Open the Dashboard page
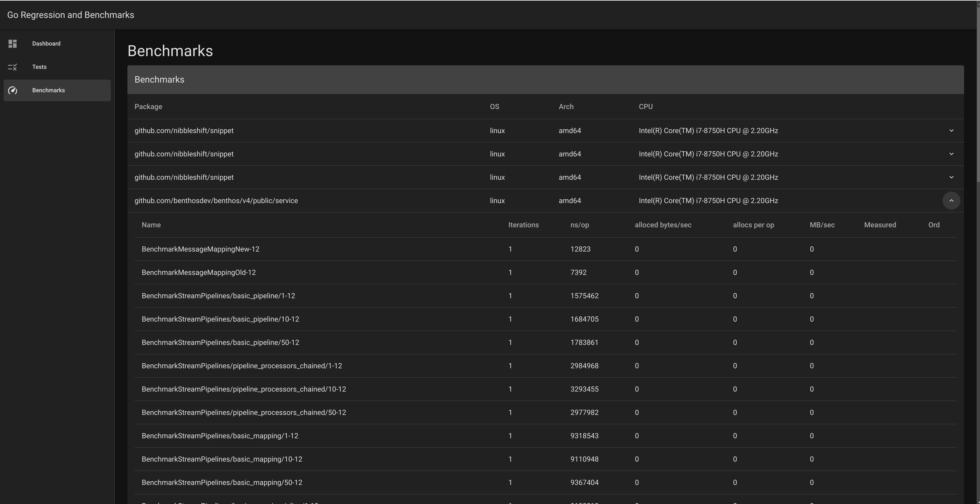The width and height of the screenshot is (980, 504). (57, 44)
